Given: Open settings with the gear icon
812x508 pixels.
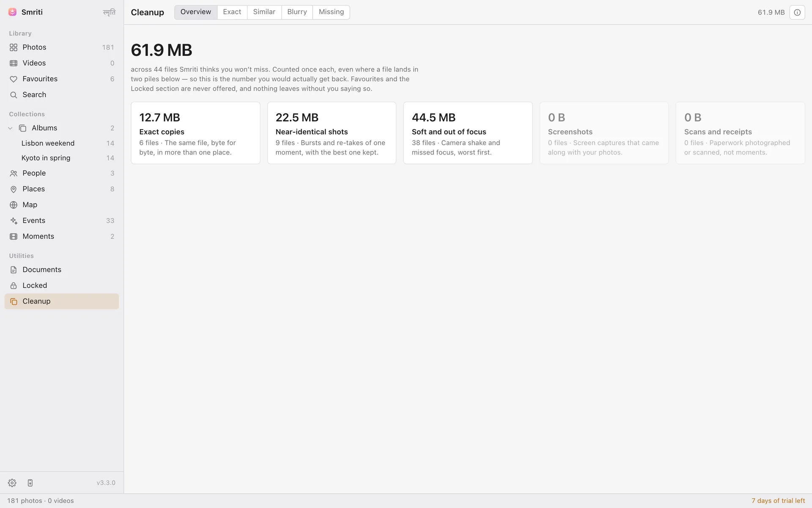Looking at the screenshot, I should (12, 483).
